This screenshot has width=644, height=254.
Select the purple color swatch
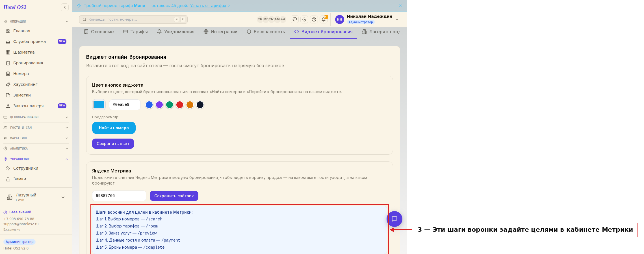point(159,105)
